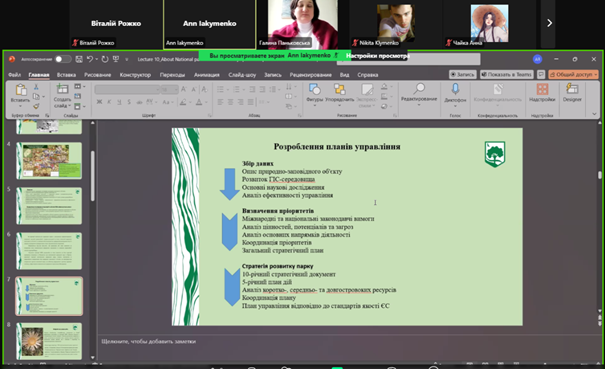605x369 pixels.
Task: Click the increase list indent icon
Action: pos(262,90)
